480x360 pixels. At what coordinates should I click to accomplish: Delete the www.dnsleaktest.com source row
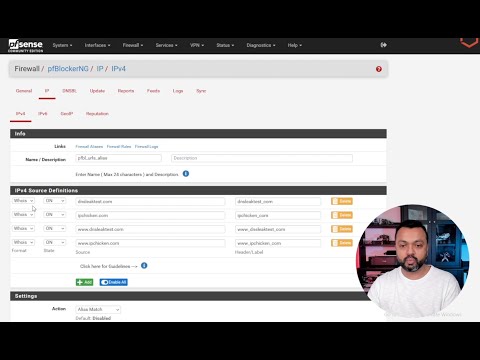pyautogui.click(x=342, y=229)
